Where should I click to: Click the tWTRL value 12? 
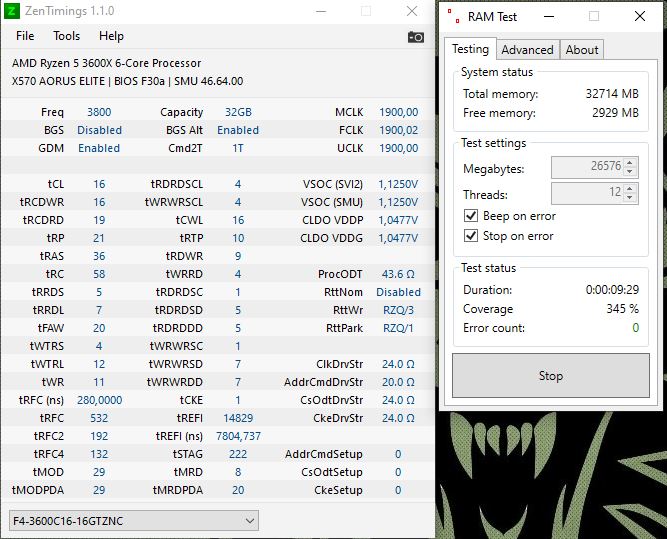click(x=99, y=364)
